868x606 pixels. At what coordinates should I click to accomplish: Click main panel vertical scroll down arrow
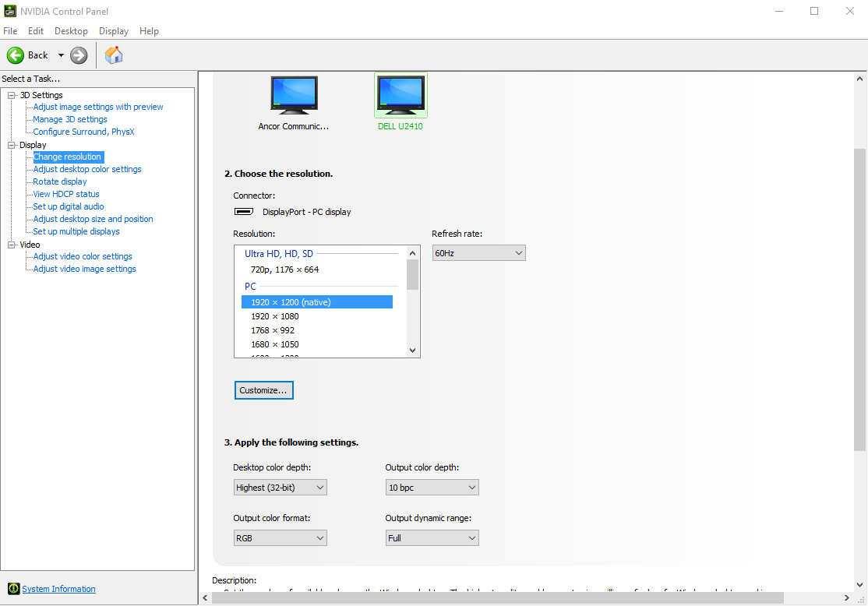point(859,584)
